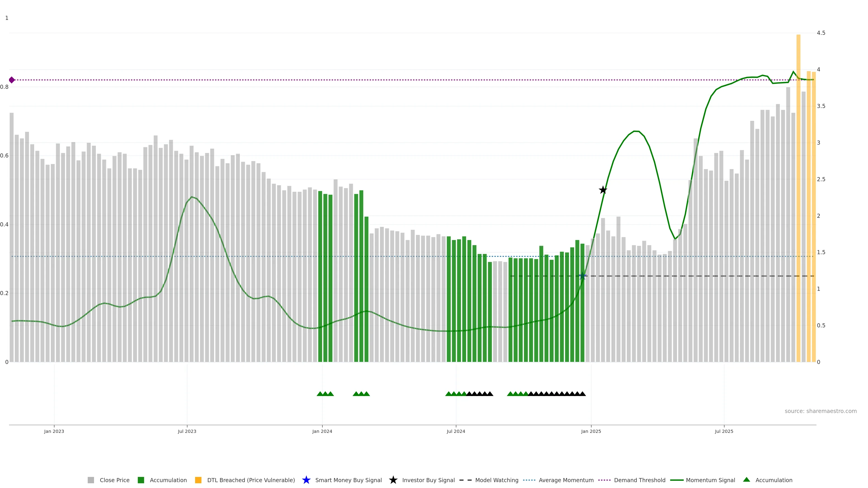Click the Smart Money Buy star on the chart

582,276
